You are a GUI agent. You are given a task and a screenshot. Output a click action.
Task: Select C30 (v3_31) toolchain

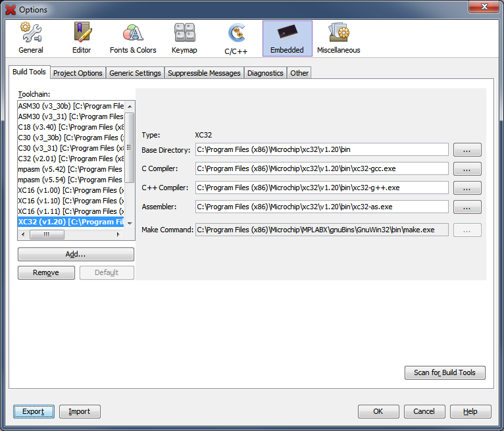(x=71, y=148)
